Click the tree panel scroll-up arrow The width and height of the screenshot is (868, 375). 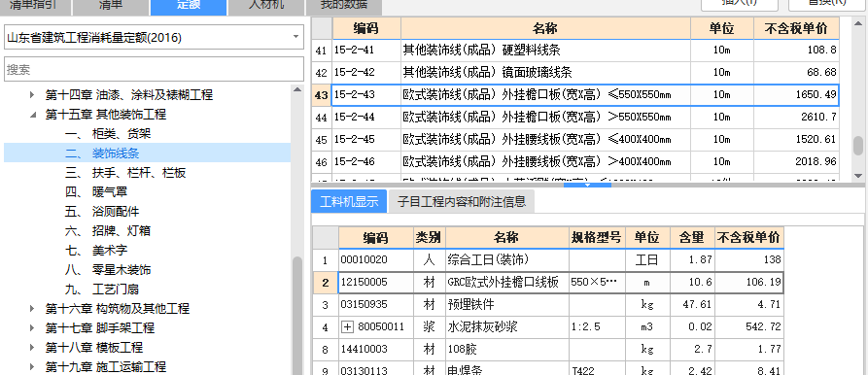coord(297,89)
